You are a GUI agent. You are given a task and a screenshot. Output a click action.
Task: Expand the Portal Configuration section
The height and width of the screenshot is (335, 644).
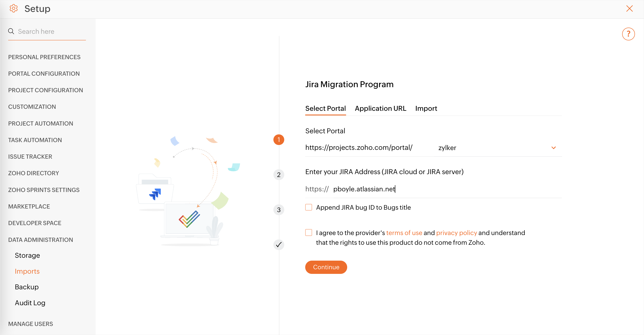click(44, 73)
